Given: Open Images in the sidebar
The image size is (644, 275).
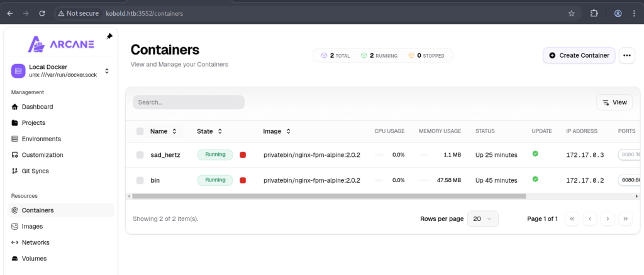Looking at the screenshot, I should pos(61,226).
